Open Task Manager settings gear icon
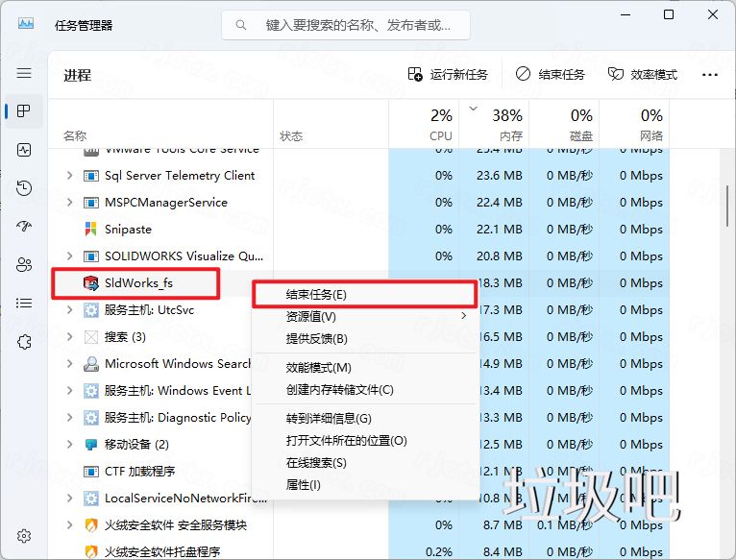Image resolution: width=736 pixels, height=560 pixels. [x=24, y=536]
